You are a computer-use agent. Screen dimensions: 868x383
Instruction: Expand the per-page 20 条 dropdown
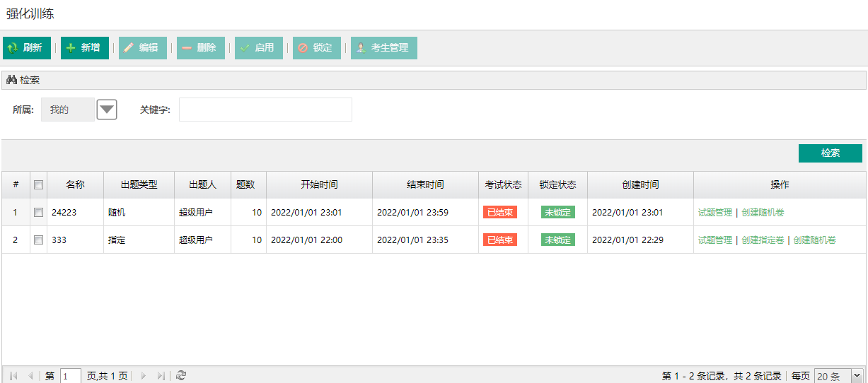pos(857,376)
